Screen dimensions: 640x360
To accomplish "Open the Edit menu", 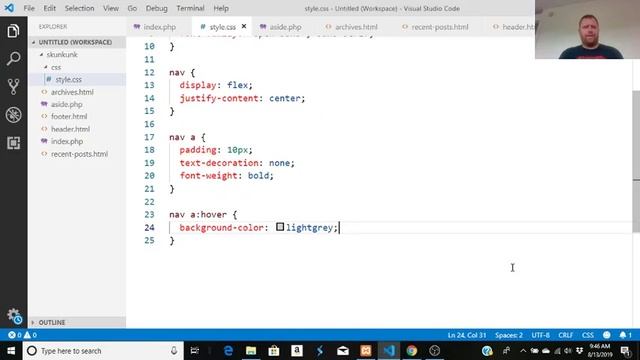I will click(49, 8).
